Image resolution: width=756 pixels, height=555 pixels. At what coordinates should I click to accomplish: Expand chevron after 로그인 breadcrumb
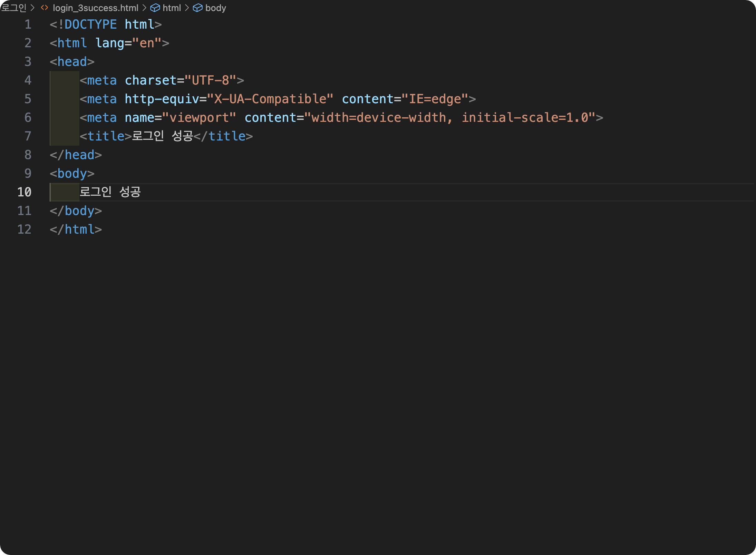(33, 8)
